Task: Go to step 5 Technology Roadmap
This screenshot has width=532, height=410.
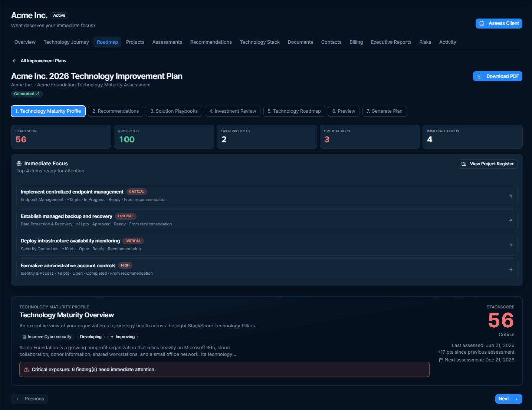Action: click(294, 111)
